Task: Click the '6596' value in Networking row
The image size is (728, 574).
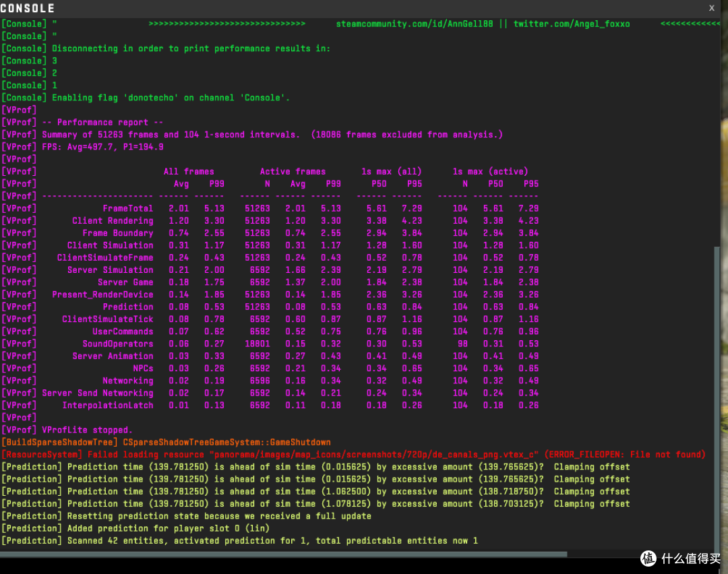Action: pos(260,381)
